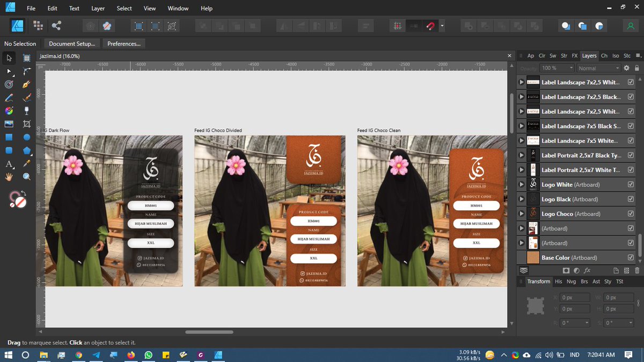Select the Place Image tool

pyautogui.click(x=9, y=124)
